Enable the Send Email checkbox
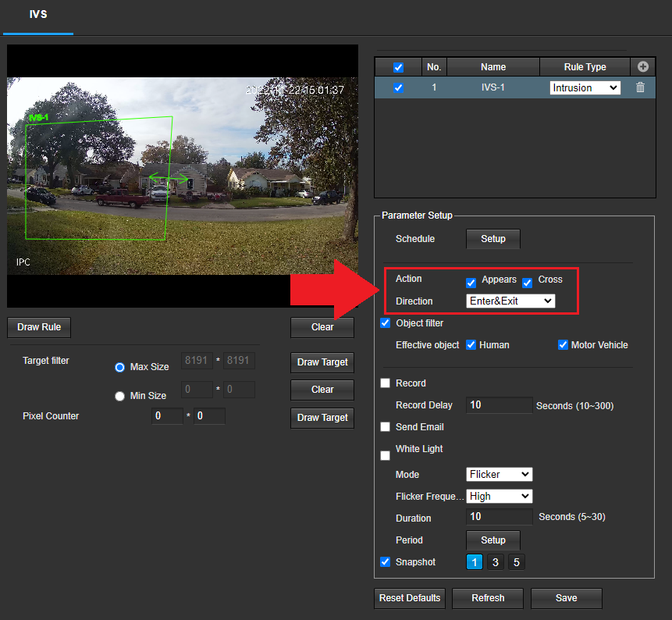The width and height of the screenshot is (672, 620). click(386, 426)
